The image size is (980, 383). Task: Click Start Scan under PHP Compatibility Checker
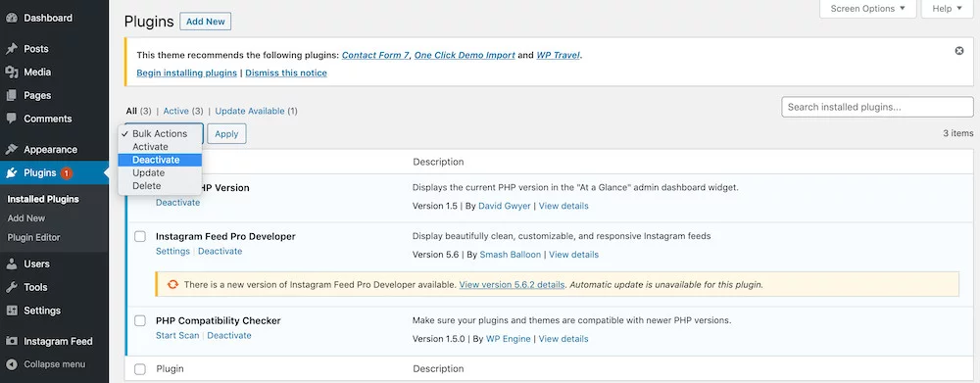[x=177, y=336]
